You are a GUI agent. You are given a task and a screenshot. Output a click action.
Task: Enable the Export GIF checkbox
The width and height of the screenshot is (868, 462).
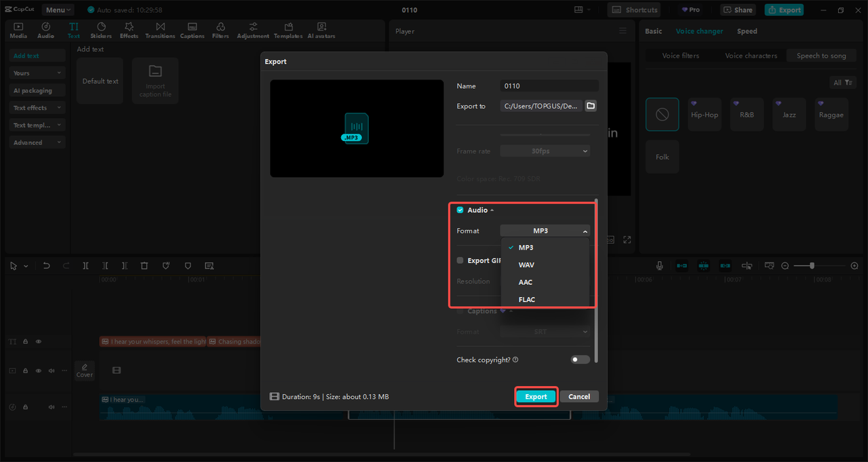click(x=460, y=261)
